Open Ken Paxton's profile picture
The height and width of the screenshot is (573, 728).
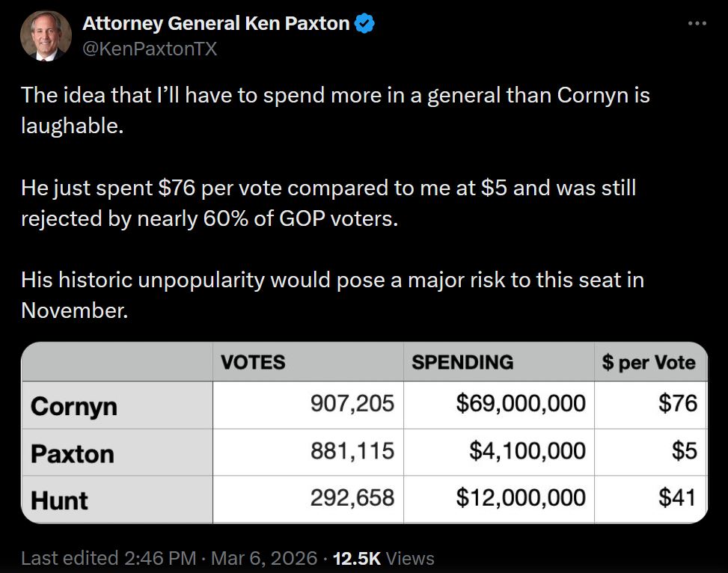(46, 35)
